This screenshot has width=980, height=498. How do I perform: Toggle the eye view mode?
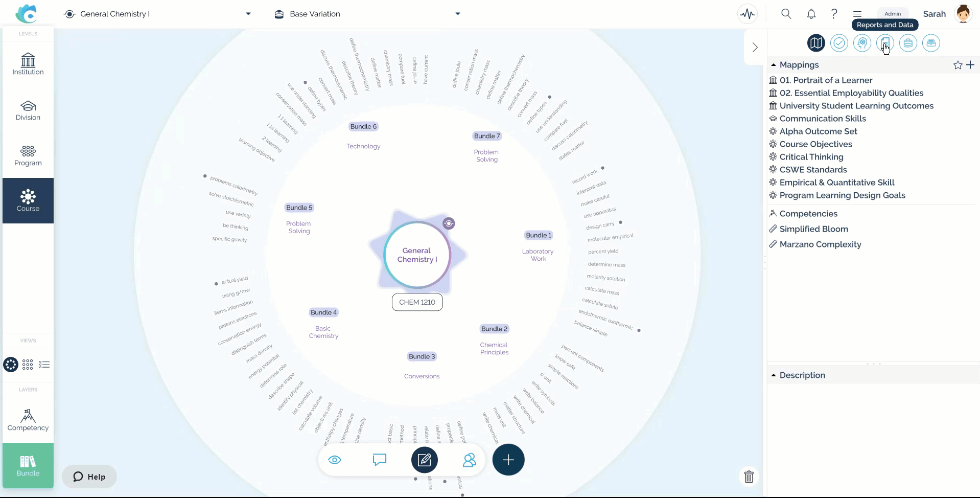click(x=335, y=460)
